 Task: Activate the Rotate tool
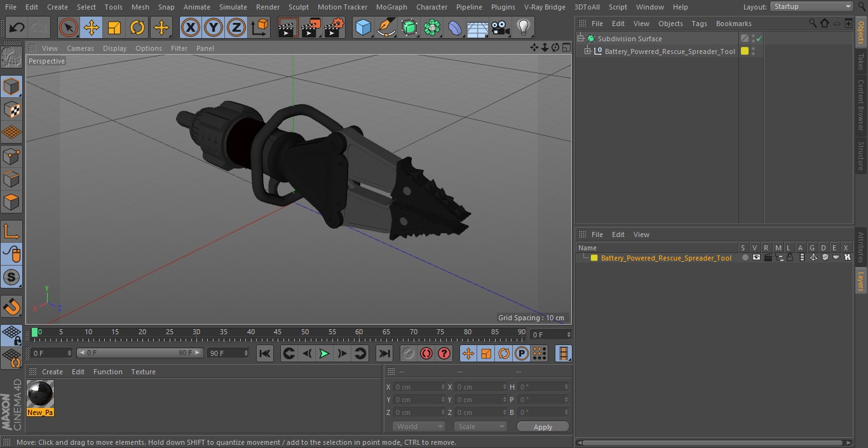pyautogui.click(x=137, y=27)
